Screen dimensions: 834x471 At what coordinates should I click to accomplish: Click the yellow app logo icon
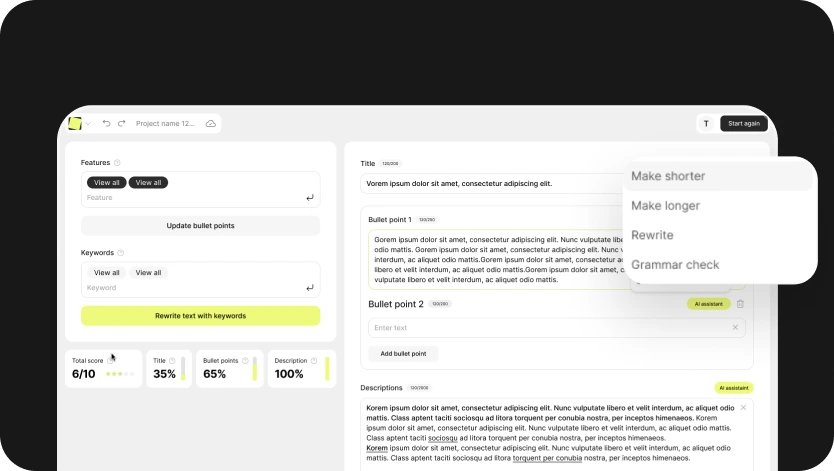75,123
